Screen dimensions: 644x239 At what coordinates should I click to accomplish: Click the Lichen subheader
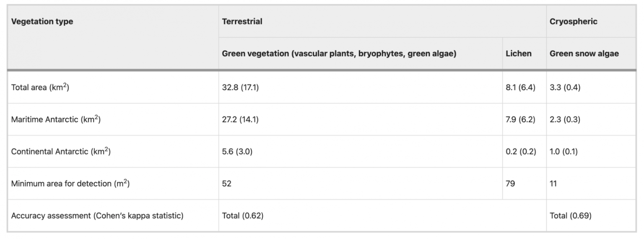[524, 53]
